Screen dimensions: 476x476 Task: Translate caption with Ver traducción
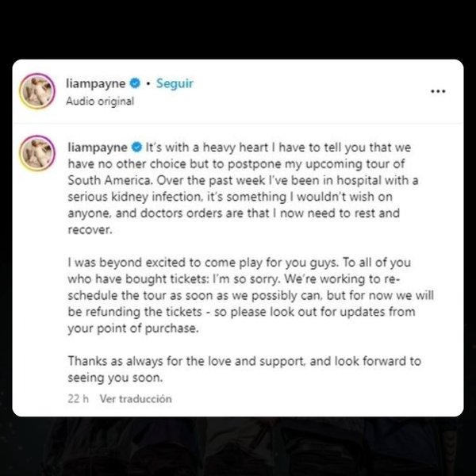[136, 398]
